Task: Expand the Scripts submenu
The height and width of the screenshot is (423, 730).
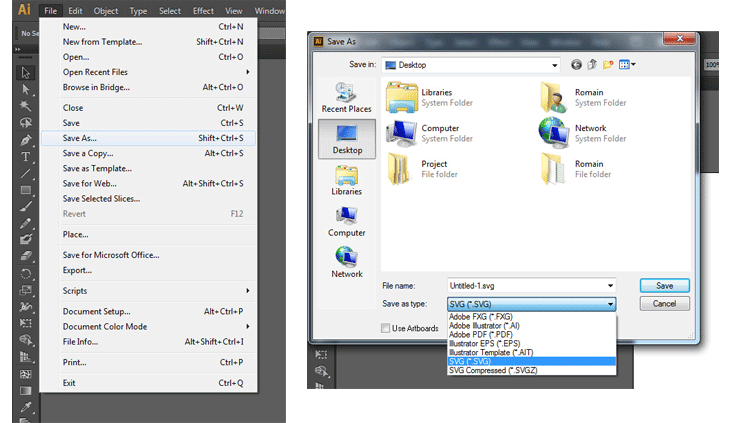Action: (x=248, y=291)
